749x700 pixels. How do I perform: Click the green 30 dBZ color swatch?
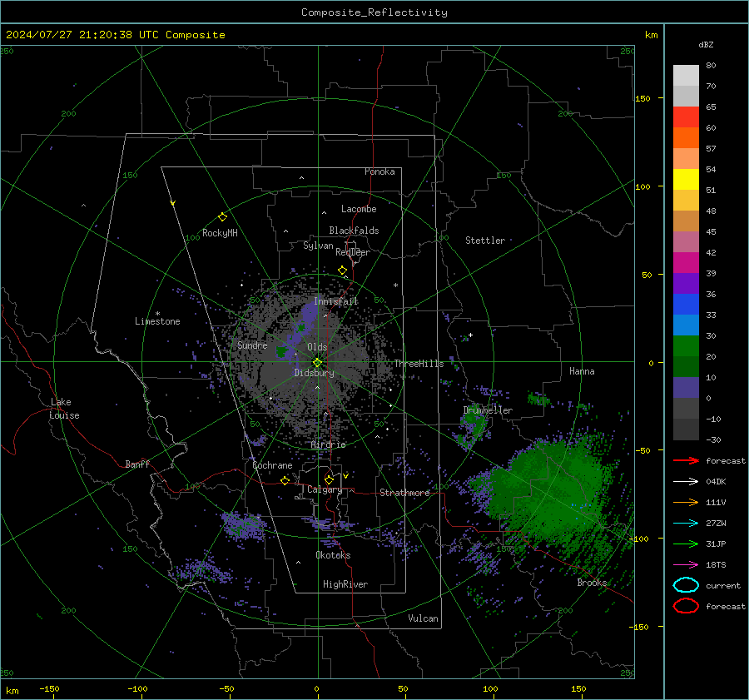click(x=686, y=345)
